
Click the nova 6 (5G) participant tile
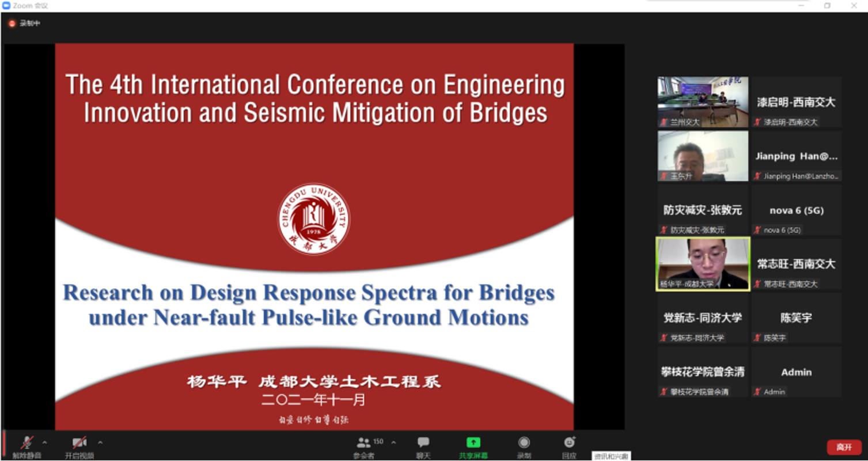click(796, 210)
